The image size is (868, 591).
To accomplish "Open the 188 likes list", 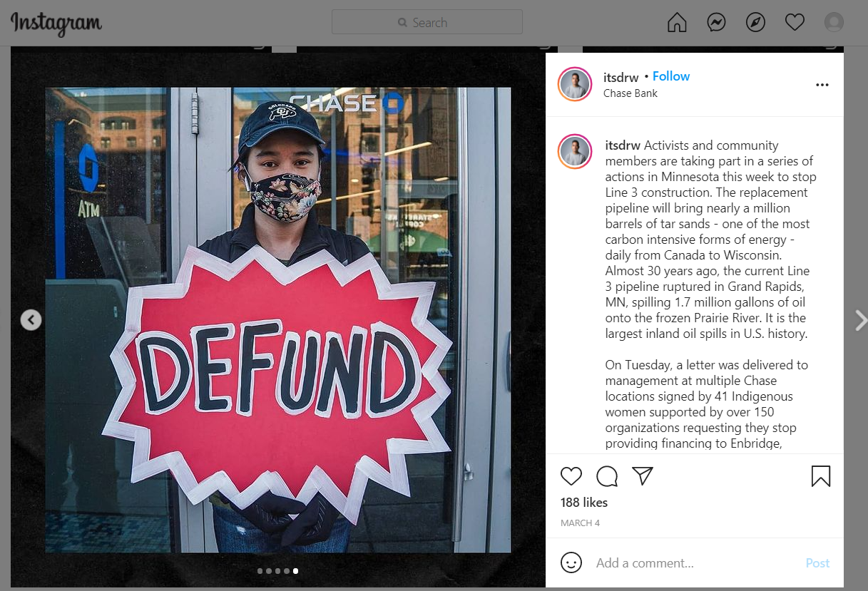I will (x=584, y=503).
